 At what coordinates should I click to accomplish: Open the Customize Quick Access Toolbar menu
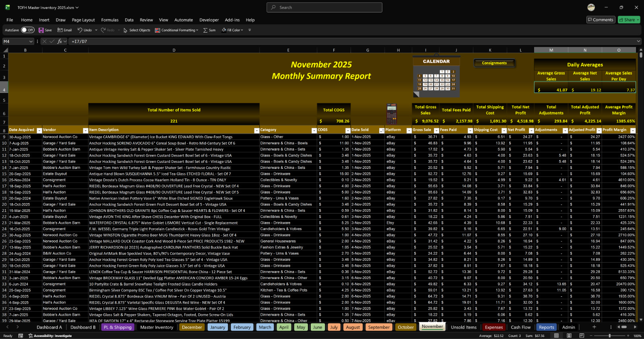point(250,30)
